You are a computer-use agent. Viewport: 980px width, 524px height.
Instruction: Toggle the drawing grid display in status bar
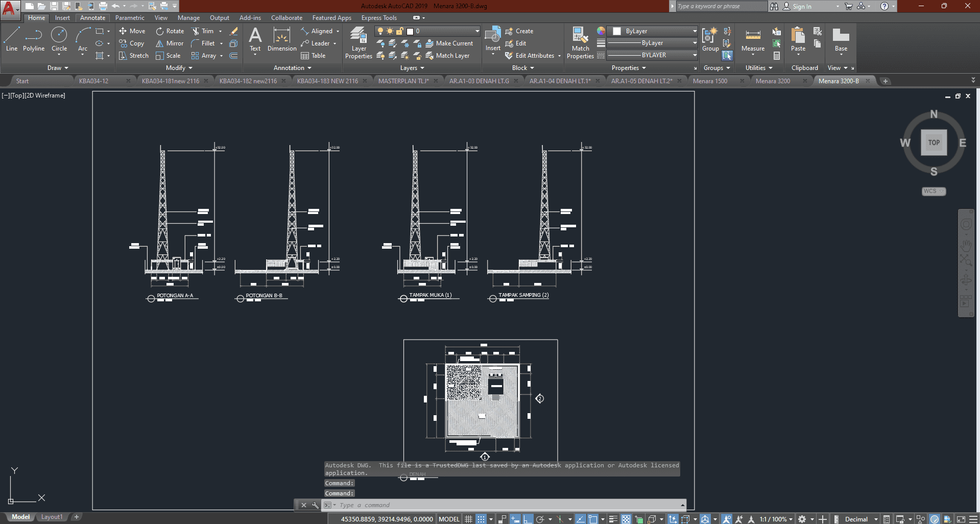[x=468, y=519]
